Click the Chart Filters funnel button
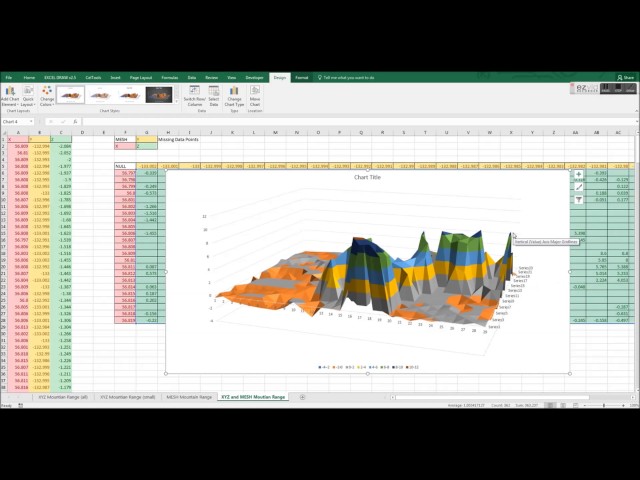Viewport: 640px width, 480px height. point(578,200)
